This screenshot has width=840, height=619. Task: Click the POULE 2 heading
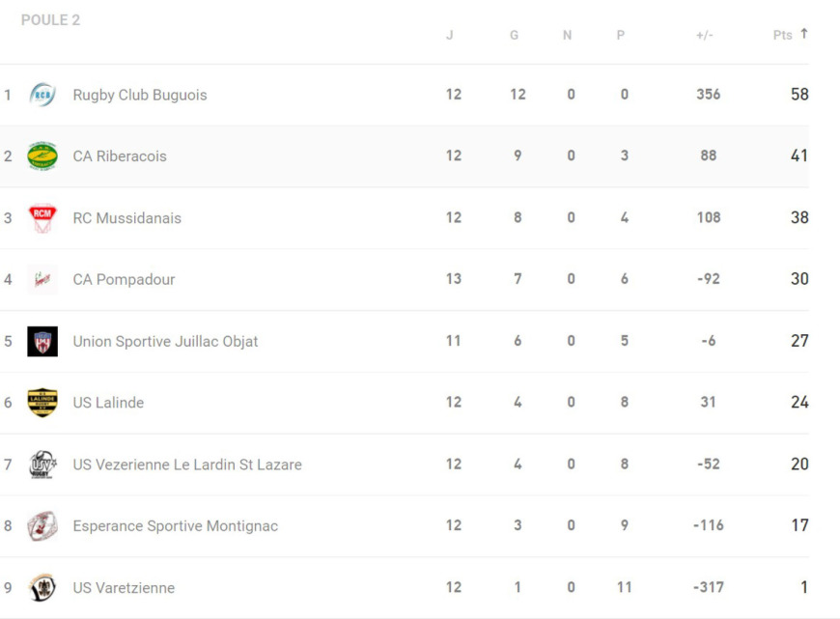51,20
